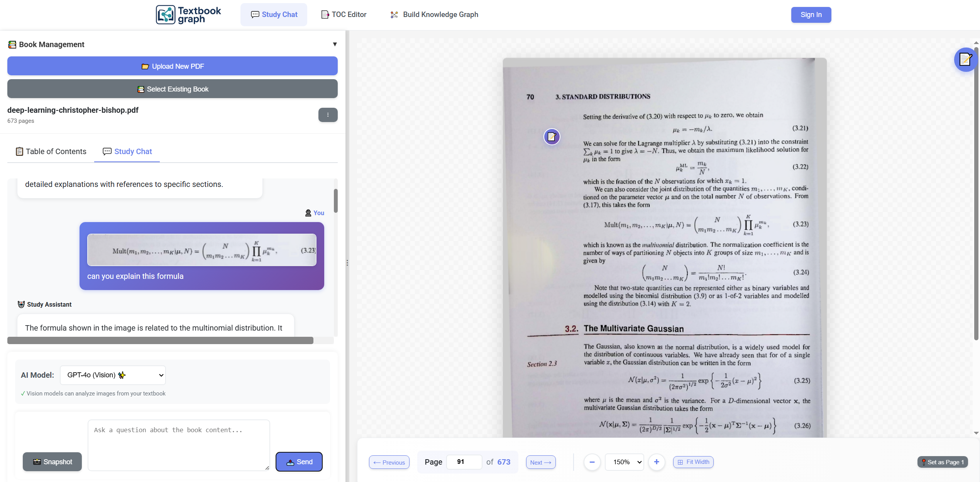This screenshot has width=980, height=482.
Task: Click the chat horizontal scrollbar
Action: coord(160,340)
